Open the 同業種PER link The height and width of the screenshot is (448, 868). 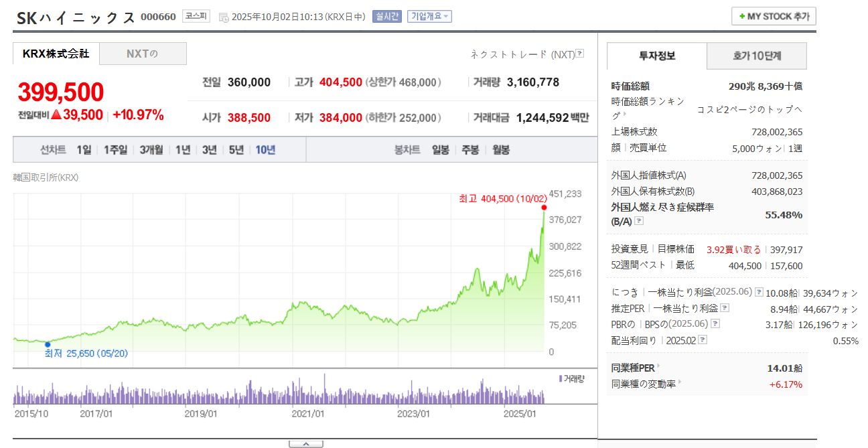pos(635,368)
